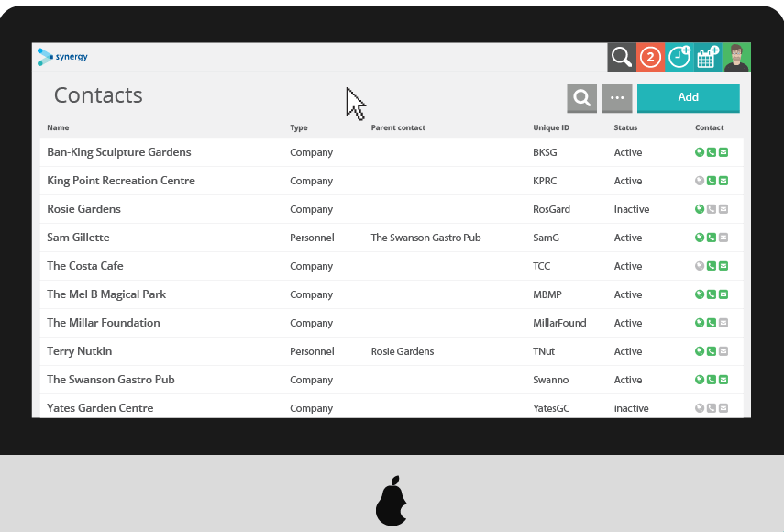The image size is (784, 532).
Task: Click the Contacts page heading
Action: click(x=98, y=95)
